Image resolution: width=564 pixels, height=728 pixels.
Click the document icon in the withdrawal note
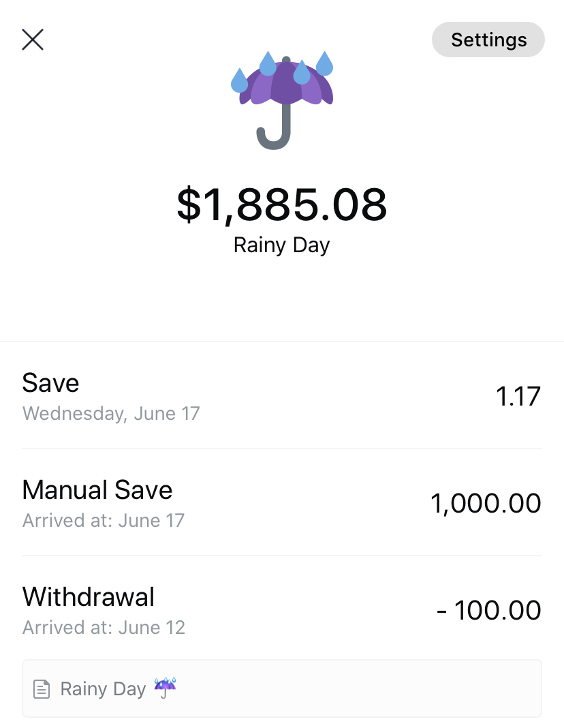[42, 689]
